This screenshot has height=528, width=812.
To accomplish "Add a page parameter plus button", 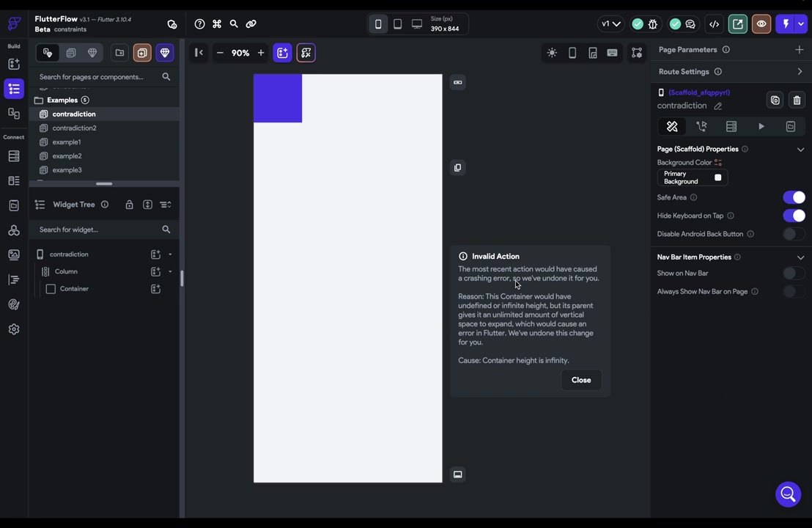I will point(799,50).
